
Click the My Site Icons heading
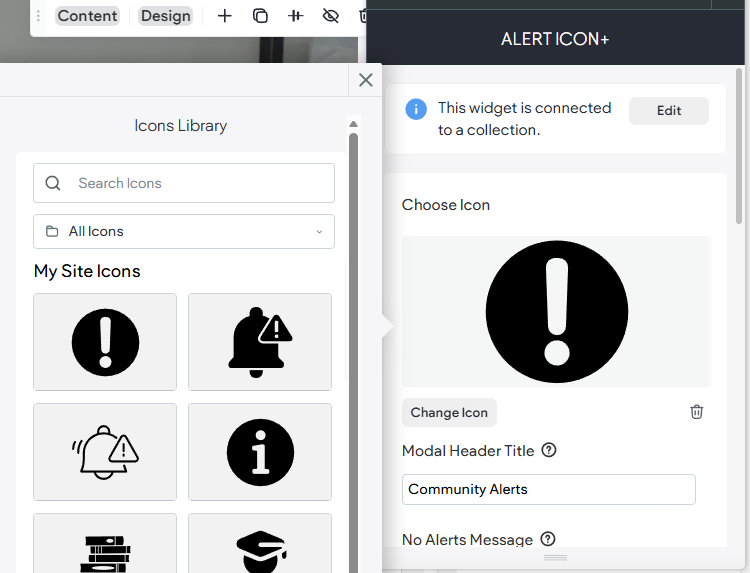[x=87, y=271]
